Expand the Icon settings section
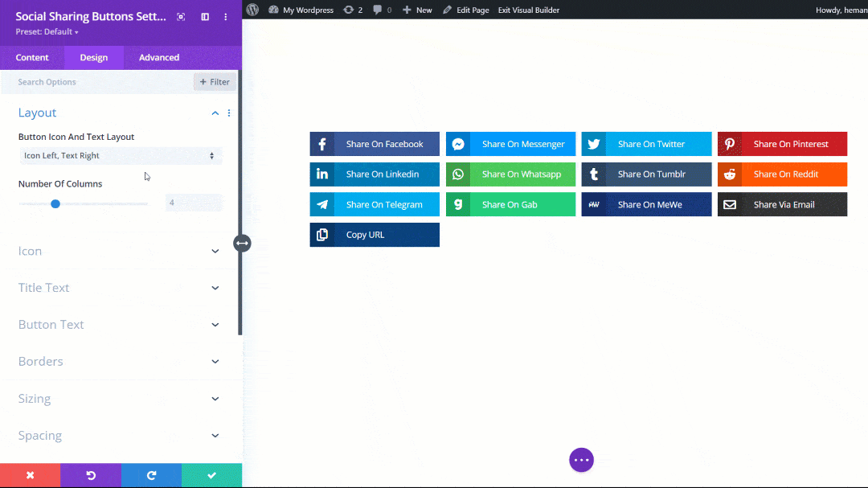The height and width of the screenshot is (488, 868). 119,251
